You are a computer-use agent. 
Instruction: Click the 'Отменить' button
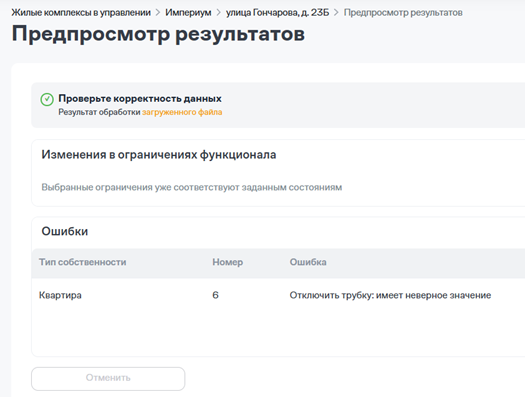108,379
